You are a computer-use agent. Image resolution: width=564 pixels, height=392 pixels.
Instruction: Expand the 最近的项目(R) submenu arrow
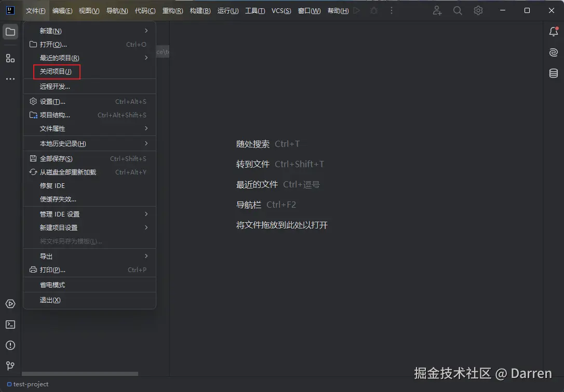click(146, 58)
